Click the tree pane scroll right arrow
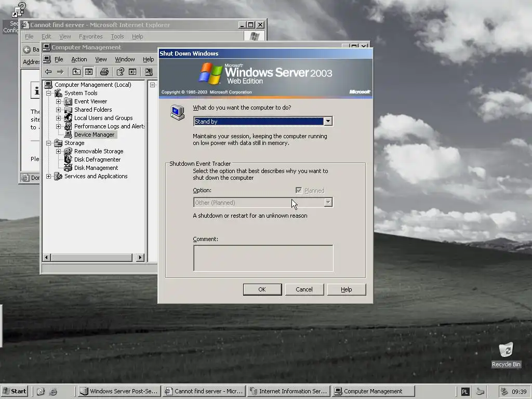532x399 pixels. [140, 258]
